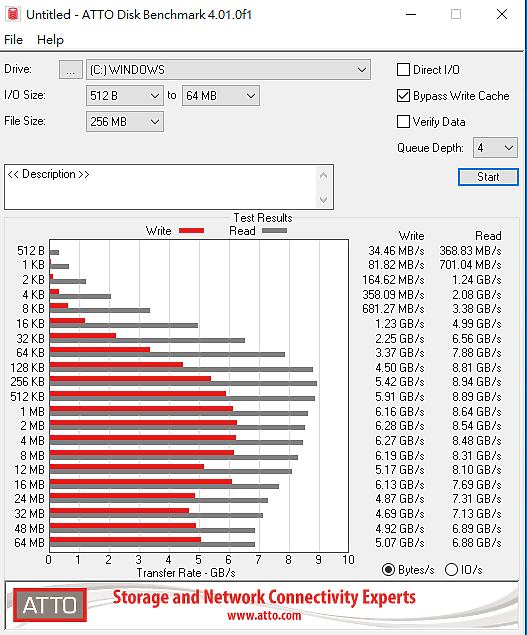Click the read value 6.88 GB/s
Viewport: 527px width, 635px height.
(477, 543)
